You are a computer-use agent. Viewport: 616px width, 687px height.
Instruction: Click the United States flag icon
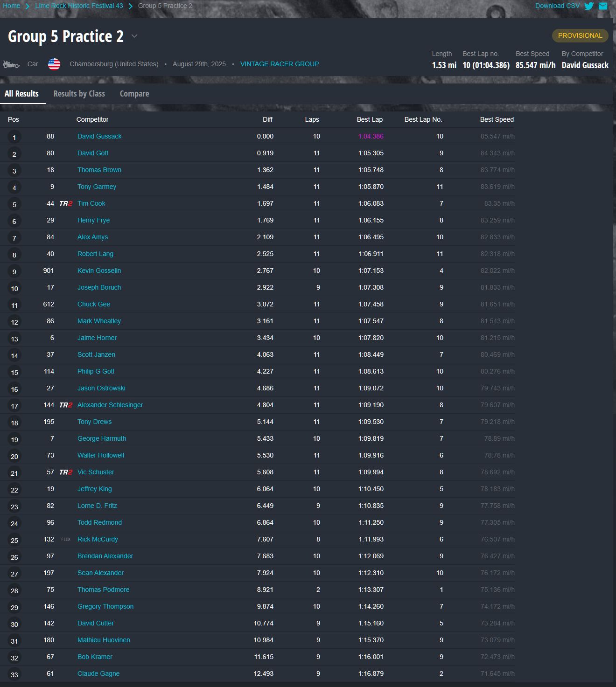click(x=54, y=64)
